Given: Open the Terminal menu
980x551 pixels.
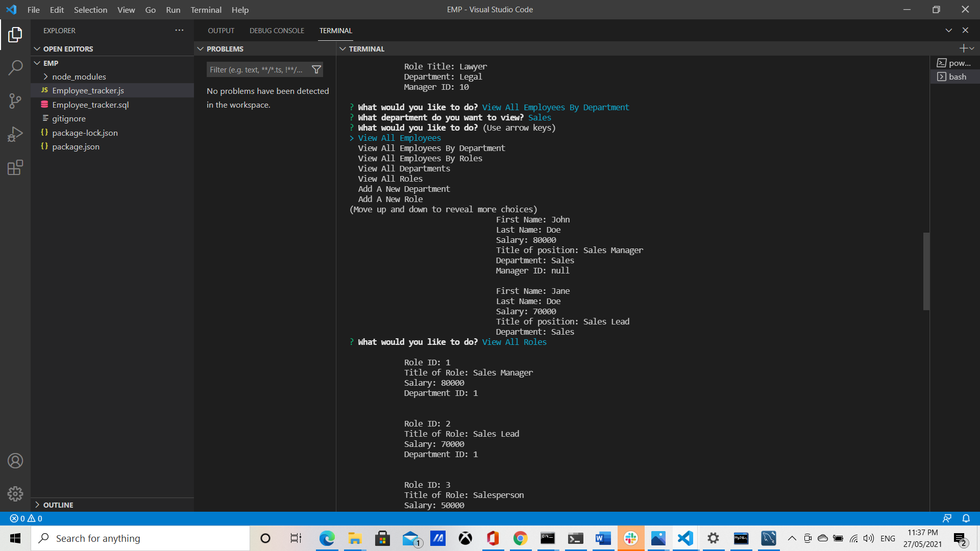Looking at the screenshot, I should click(205, 10).
